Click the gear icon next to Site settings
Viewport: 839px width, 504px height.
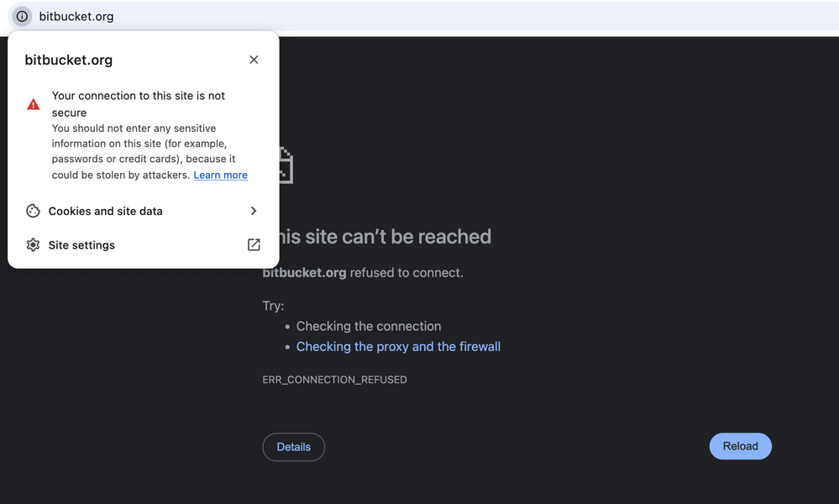[34, 244]
